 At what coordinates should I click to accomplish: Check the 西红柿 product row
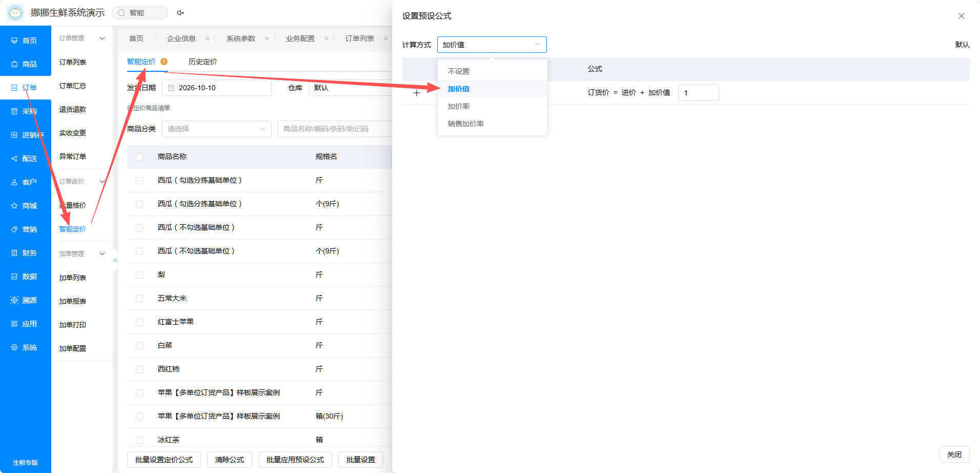(139, 369)
